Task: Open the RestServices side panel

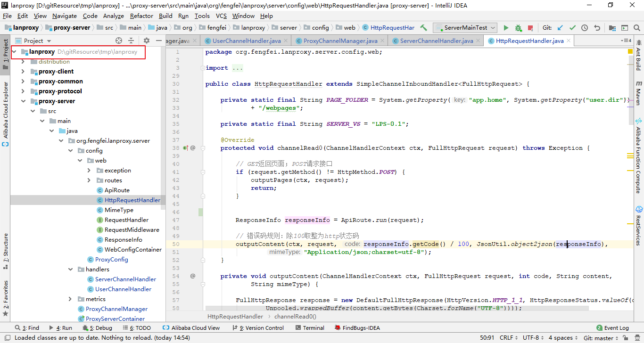Action: [x=639, y=226]
